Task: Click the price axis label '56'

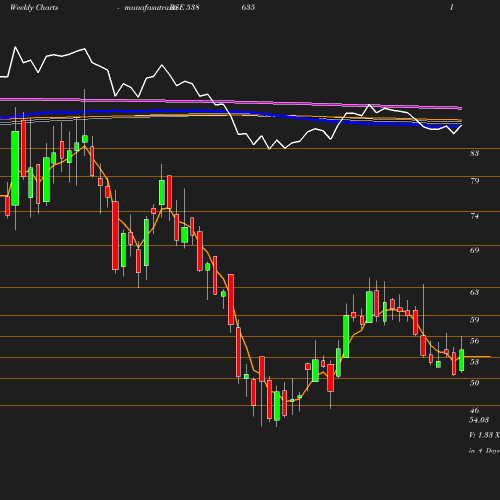Action: (x=474, y=341)
